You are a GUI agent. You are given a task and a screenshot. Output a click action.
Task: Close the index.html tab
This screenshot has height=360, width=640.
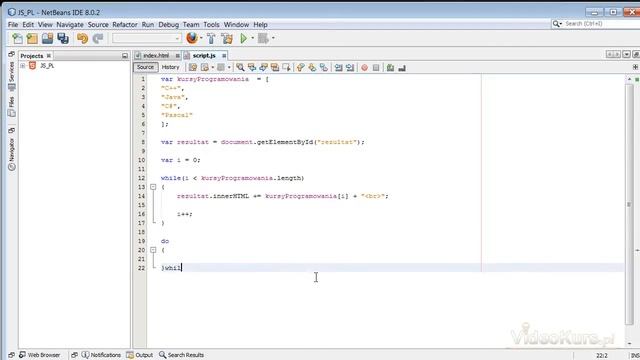178,56
